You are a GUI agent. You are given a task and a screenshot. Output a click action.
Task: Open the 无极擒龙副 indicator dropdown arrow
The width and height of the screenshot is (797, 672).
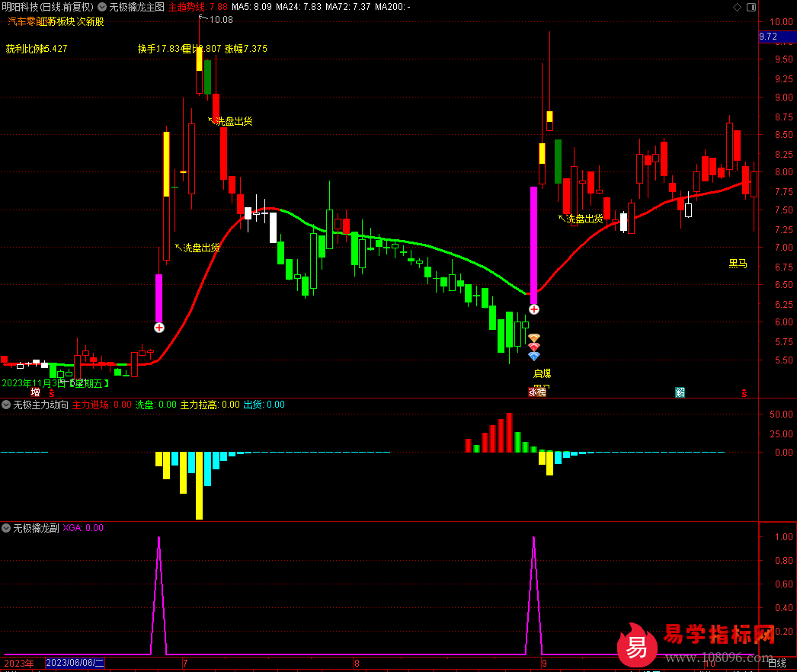pos(6,527)
